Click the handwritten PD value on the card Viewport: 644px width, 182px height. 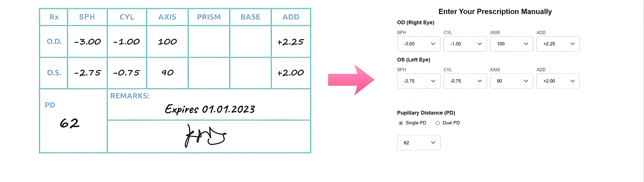(69, 123)
